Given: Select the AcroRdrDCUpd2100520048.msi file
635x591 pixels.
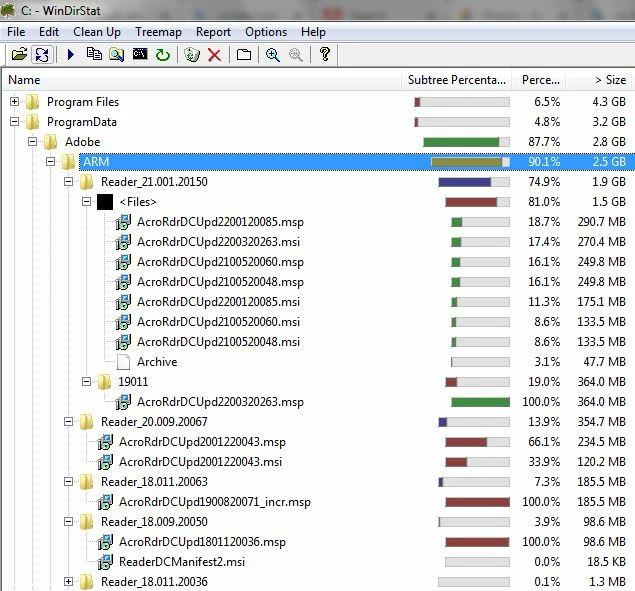Looking at the screenshot, I should pos(218,342).
